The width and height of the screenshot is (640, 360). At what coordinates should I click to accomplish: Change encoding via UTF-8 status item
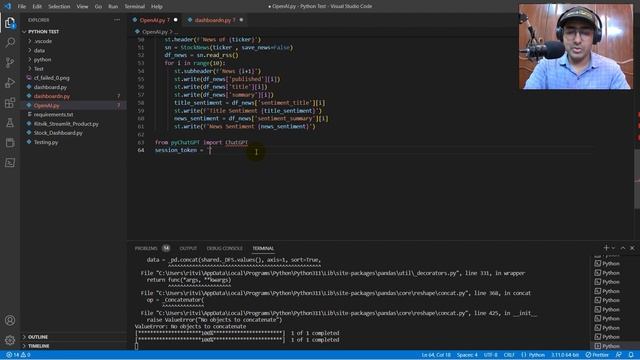(x=491, y=355)
